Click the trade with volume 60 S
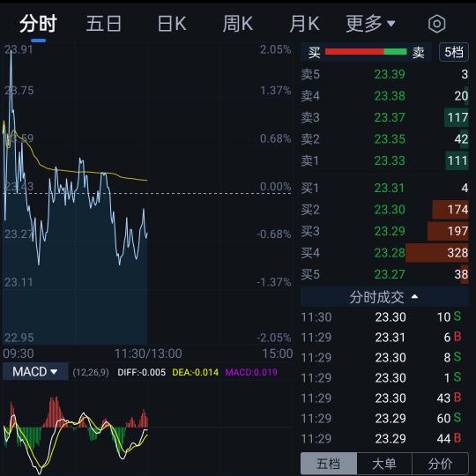The image size is (476, 476). [x=384, y=419]
